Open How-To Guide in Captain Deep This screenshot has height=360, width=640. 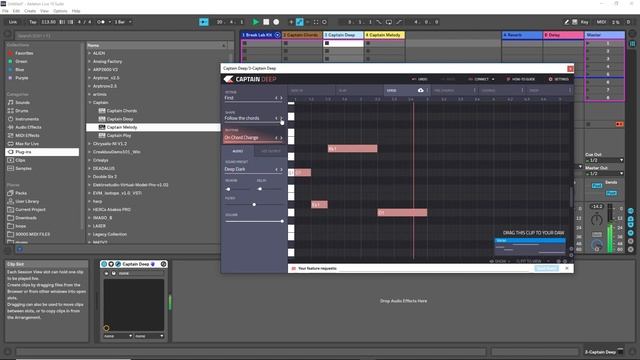click(521, 79)
